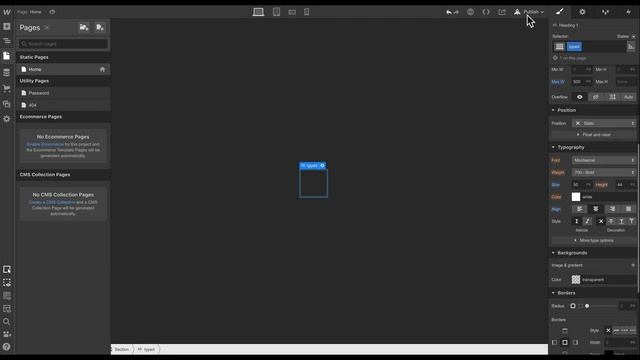Open the Home page row
Screen dimensions: 640x360
pyautogui.click(x=63, y=69)
